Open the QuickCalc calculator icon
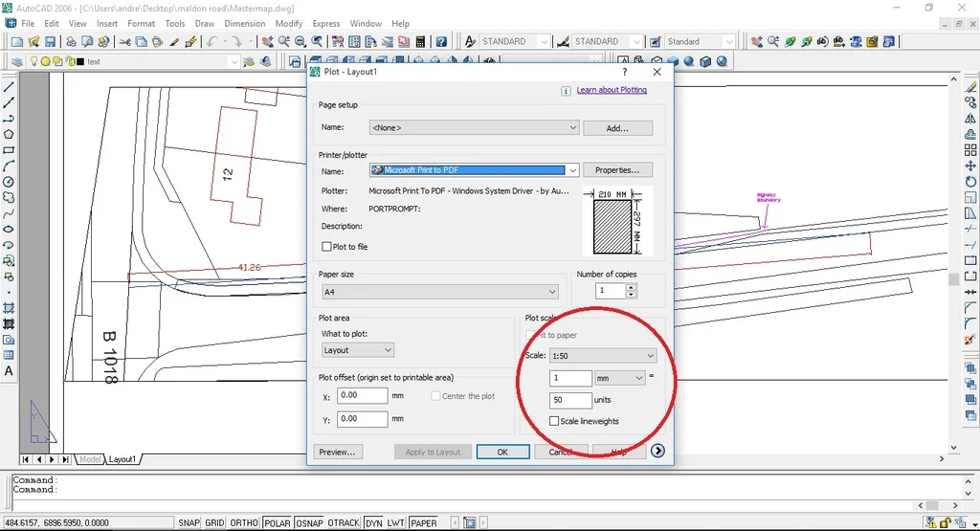 (x=420, y=42)
